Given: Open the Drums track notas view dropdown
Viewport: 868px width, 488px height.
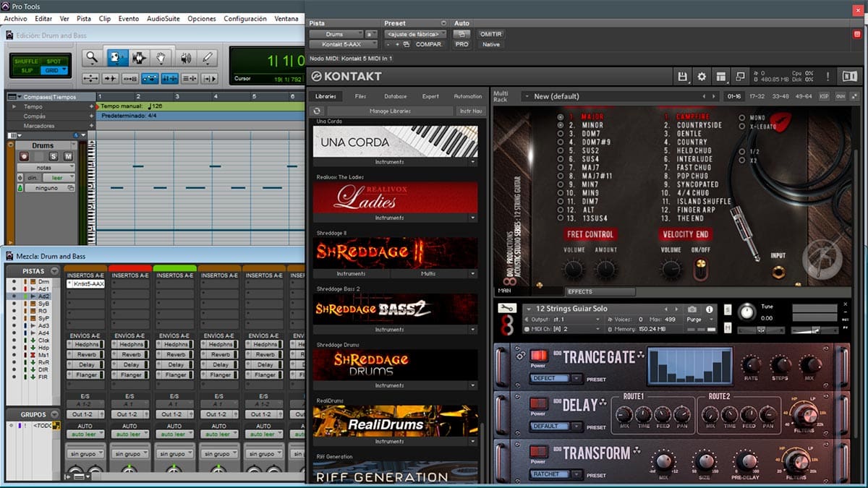Looking at the screenshot, I should click(x=45, y=167).
